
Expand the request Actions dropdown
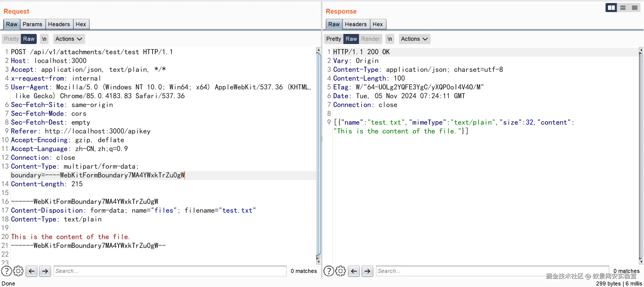69,39
